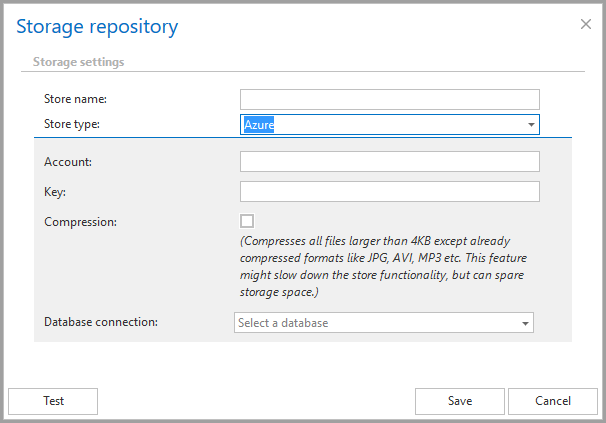Click the 'Database connection:' label

[102, 322]
